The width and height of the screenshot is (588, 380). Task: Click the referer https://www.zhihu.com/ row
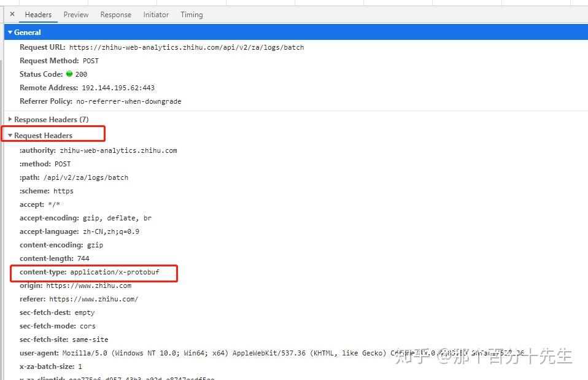point(79,299)
